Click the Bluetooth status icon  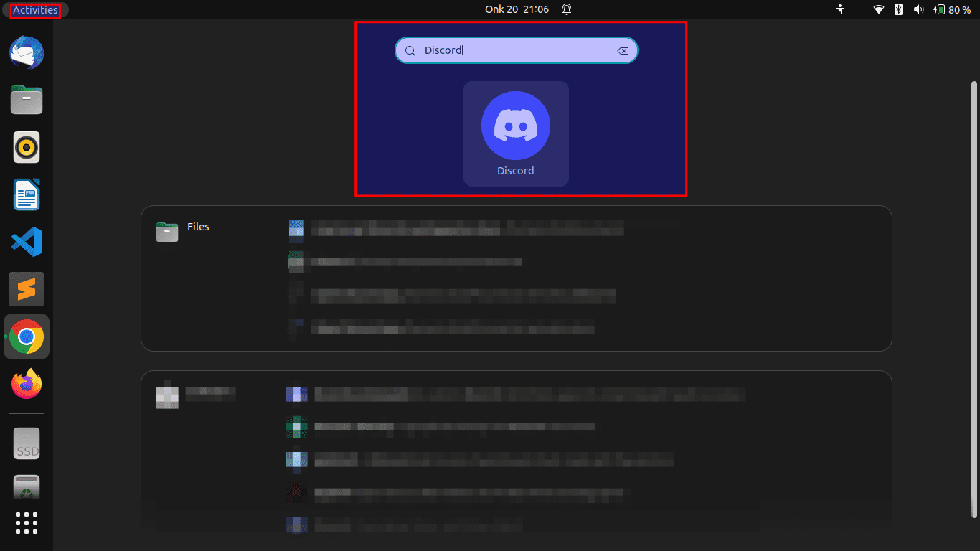point(898,10)
